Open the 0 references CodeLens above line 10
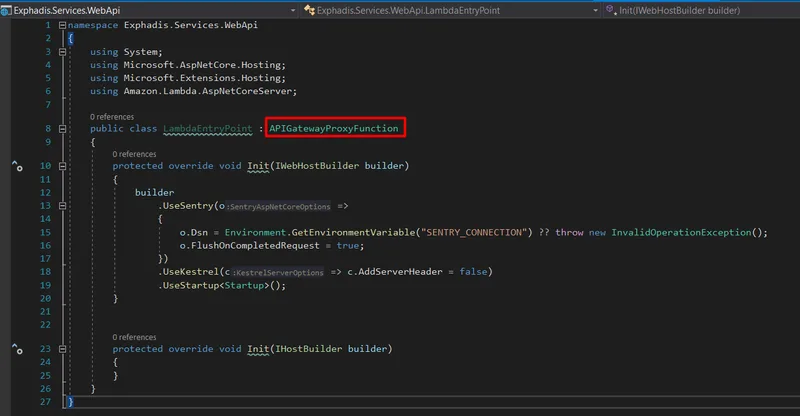Viewport: 800px width, 416px height. 134,154
